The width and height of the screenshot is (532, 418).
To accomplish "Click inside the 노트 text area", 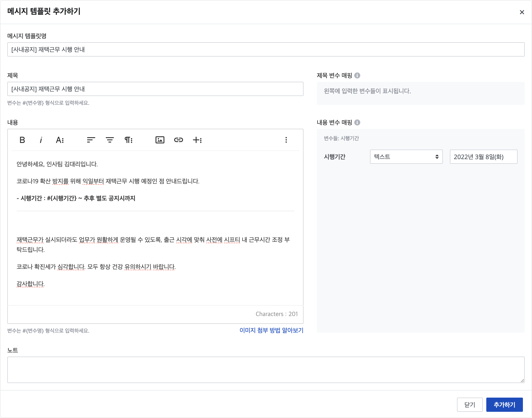I will point(266,369).
